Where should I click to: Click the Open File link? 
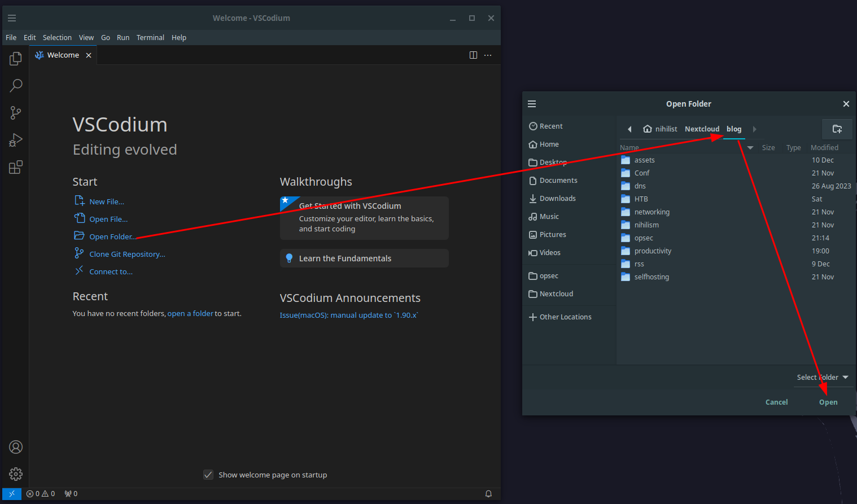tap(108, 219)
